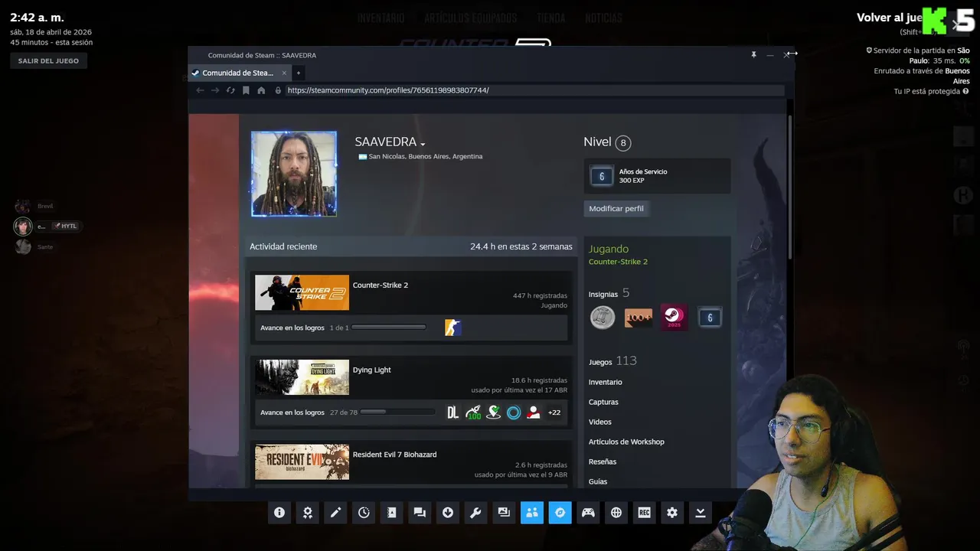
Task: Collapse the overlay toolbar with down arrow
Action: (x=701, y=513)
